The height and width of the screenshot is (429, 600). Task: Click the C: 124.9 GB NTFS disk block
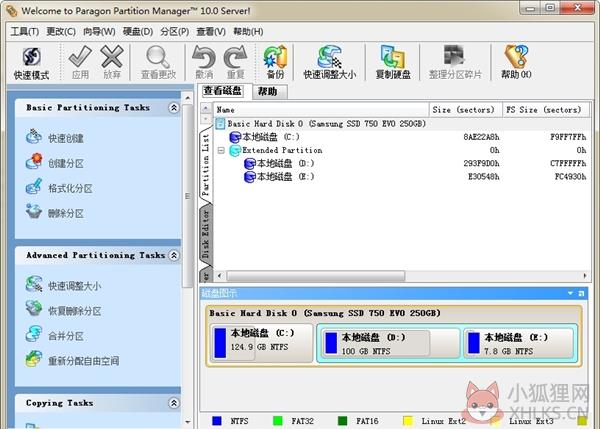click(261, 342)
